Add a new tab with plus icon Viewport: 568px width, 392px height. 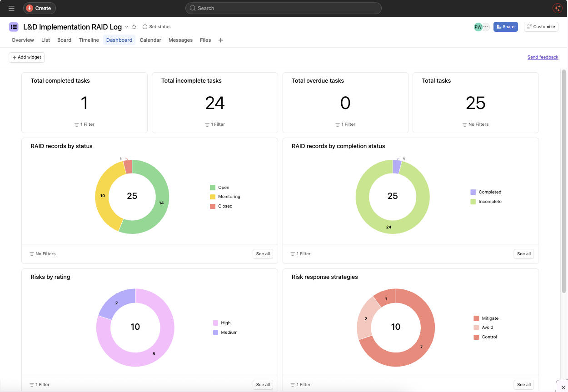(x=220, y=40)
